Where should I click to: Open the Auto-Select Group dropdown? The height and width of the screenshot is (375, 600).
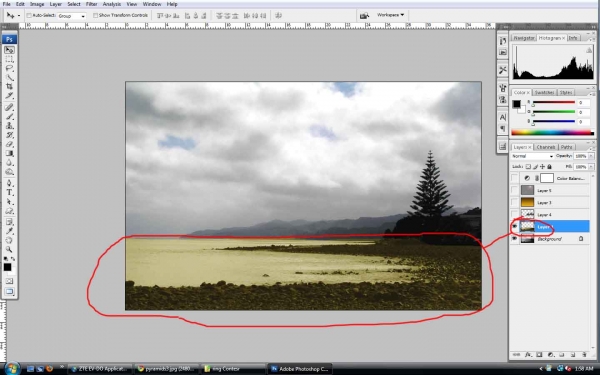72,16
